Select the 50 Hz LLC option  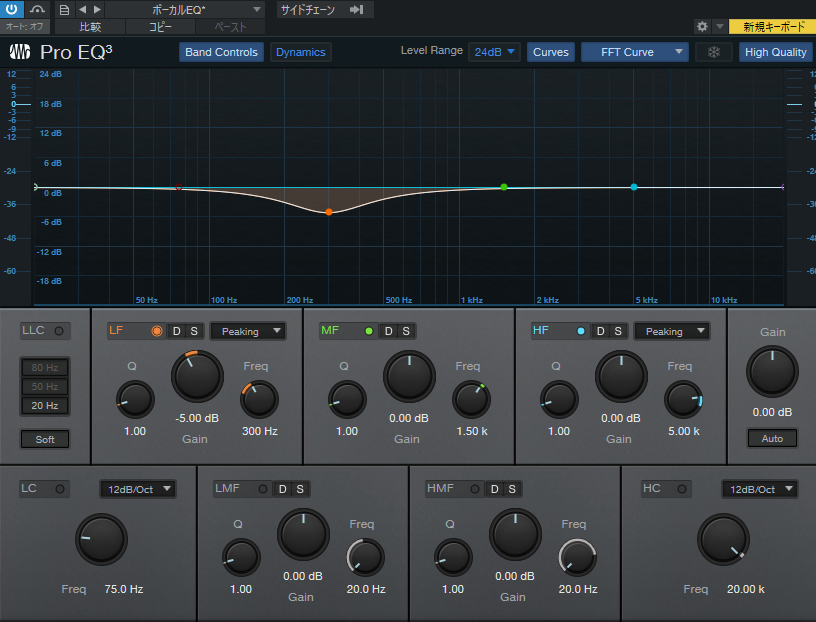point(45,386)
